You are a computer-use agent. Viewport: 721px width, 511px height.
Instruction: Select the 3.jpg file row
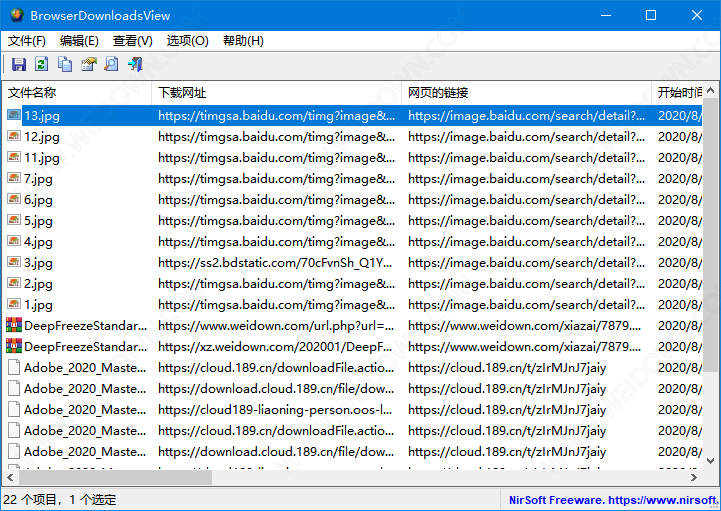(353, 263)
